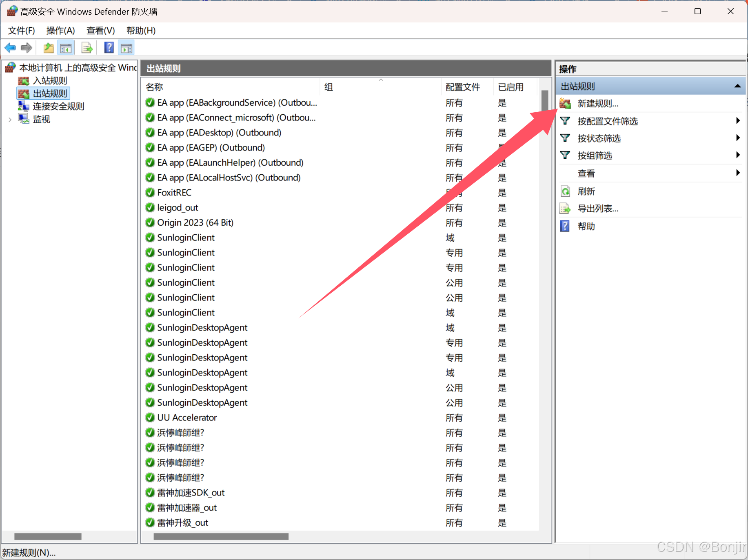
Task: Expand the 监视 tree node
Action: point(10,120)
